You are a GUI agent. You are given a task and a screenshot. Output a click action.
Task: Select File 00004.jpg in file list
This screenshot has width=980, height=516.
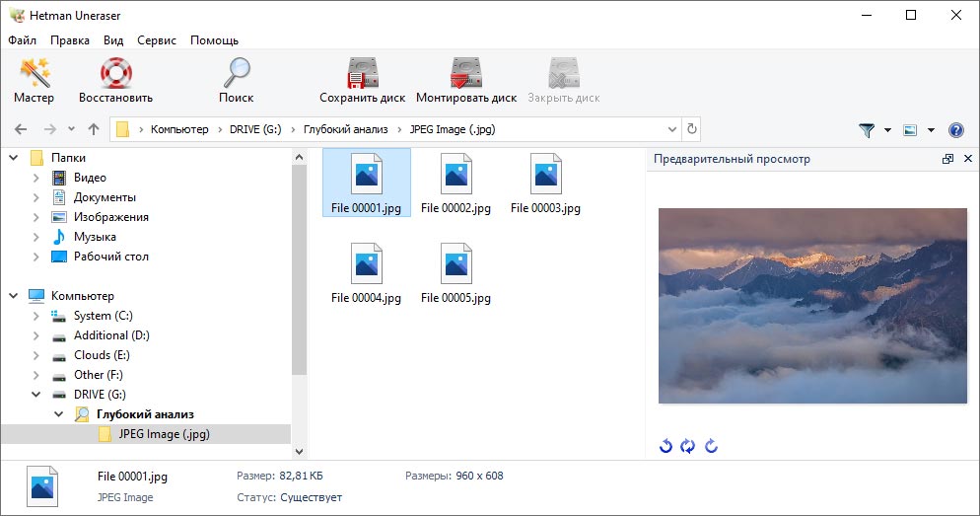pyautogui.click(x=366, y=272)
